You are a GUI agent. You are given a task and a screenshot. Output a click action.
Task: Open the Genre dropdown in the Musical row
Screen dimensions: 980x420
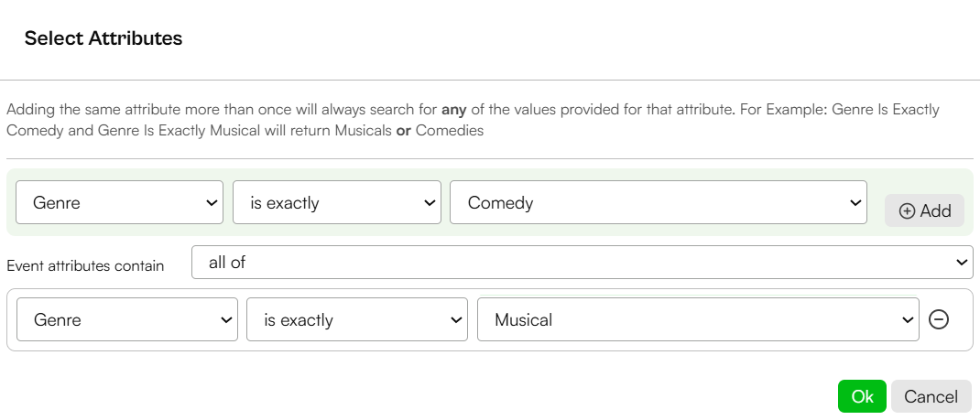(x=127, y=319)
